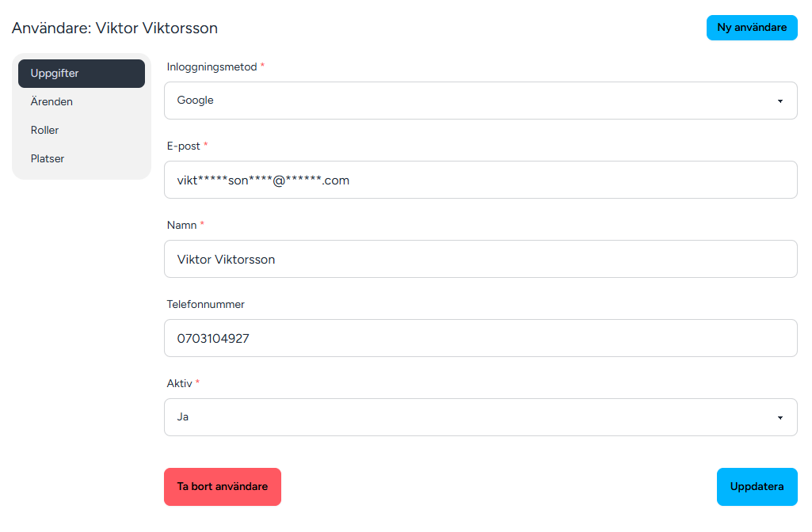Screen dimensions: 812x532
Task: Click the Användare: Viktor Viktorsson heading
Action: tap(115, 28)
